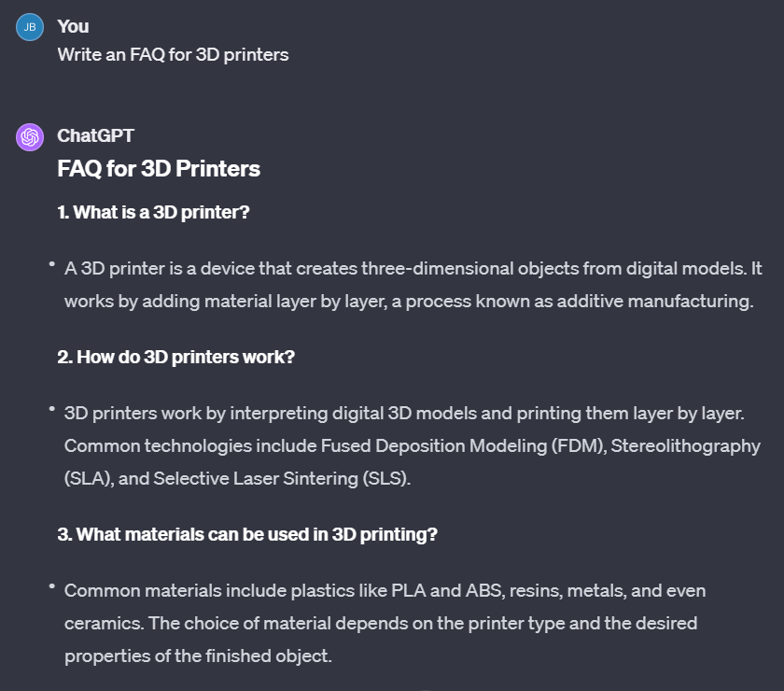The height and width of the screenshot is (691, 784).
Task: Click the words "additive manufacturing"
Action: click(653, 301)
